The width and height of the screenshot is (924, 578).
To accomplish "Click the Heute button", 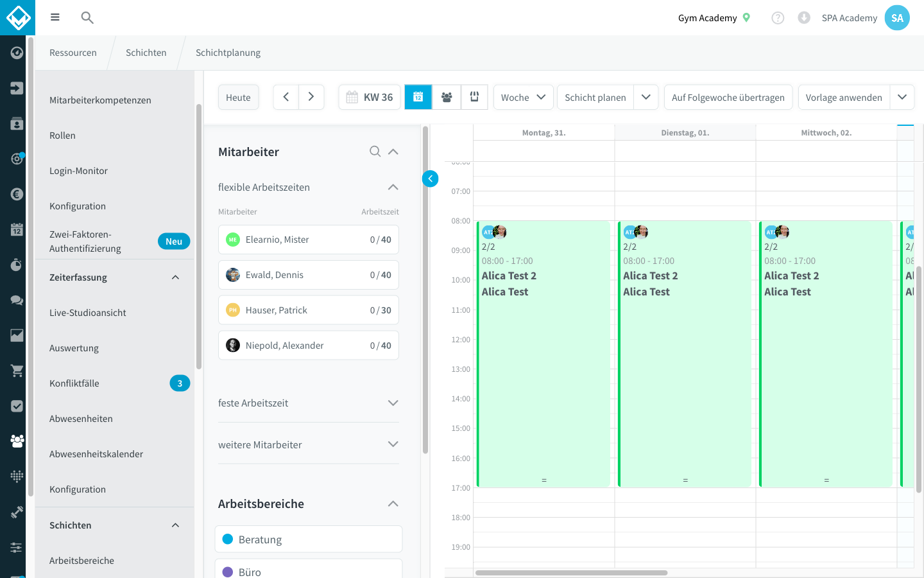I will [x=238, y=97].
